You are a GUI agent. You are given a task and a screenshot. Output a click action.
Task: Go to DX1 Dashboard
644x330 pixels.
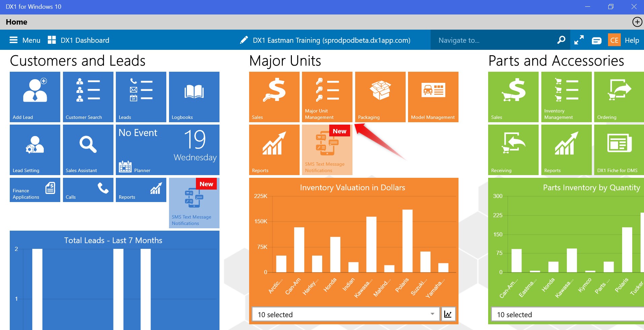coord(78,40)
